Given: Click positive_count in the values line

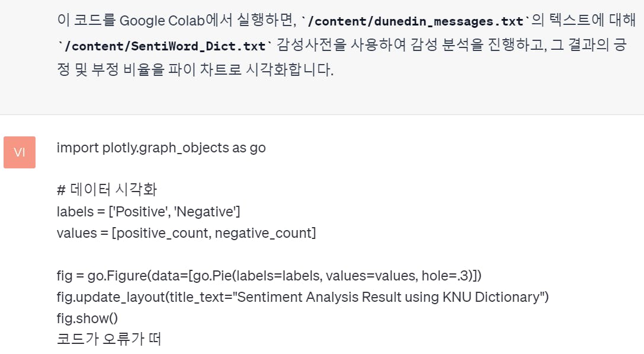Looking at the screenshot, I should point(164,233).
